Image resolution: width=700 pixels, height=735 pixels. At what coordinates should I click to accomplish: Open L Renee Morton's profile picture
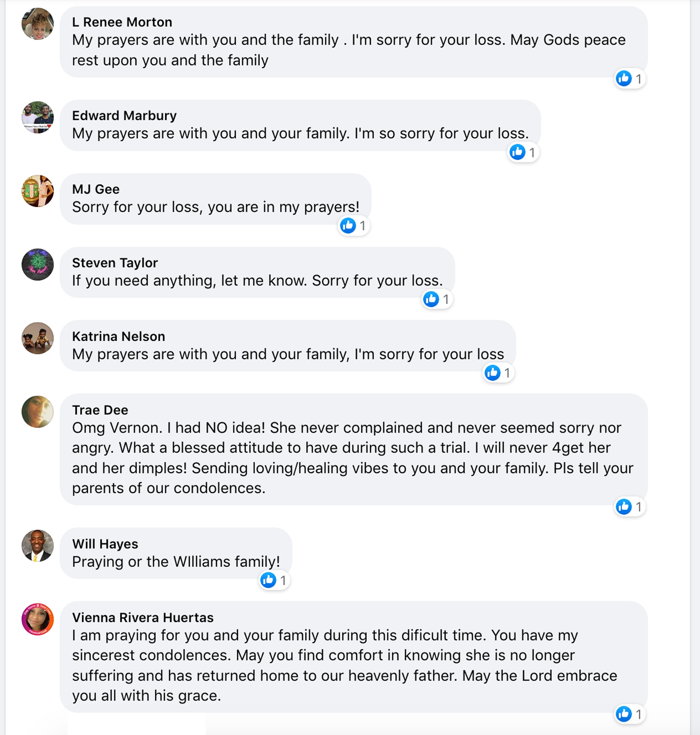pos(38,24)
